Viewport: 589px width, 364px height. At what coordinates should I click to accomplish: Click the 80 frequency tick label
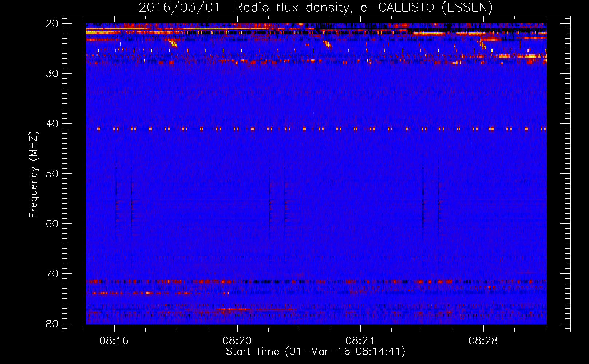click(x=52, y=324)
